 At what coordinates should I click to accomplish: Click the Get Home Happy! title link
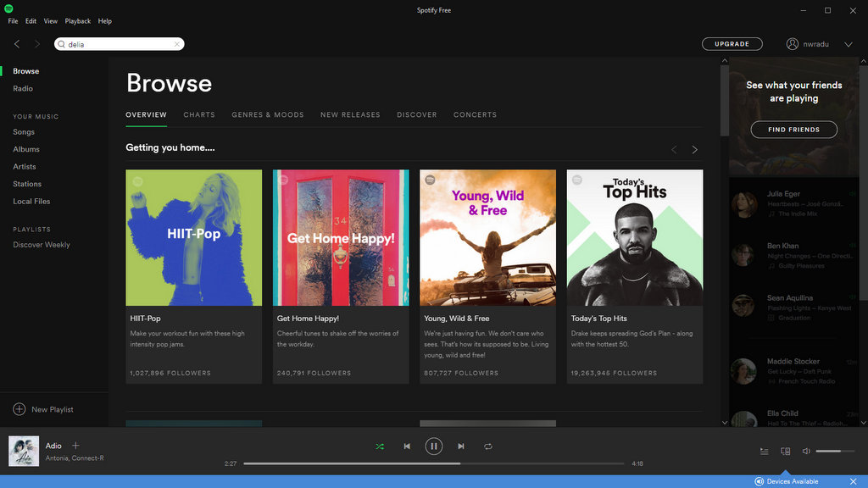[308, 319]
